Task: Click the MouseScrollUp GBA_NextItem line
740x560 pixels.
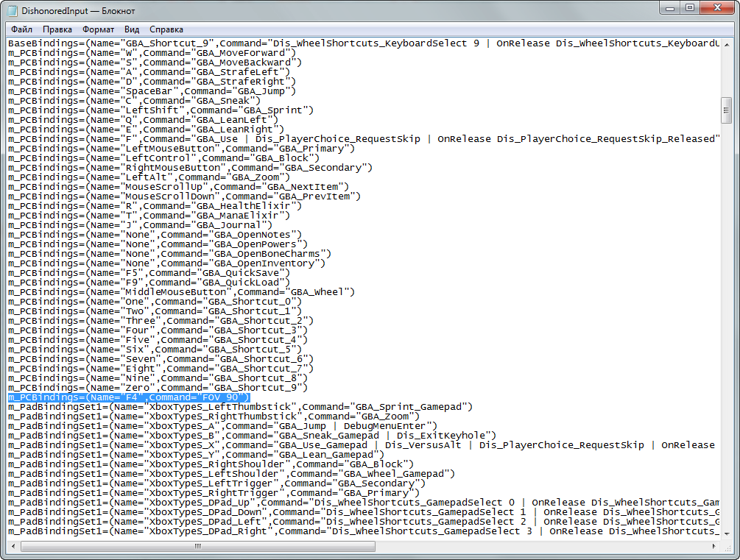Action: click(178, 186)
